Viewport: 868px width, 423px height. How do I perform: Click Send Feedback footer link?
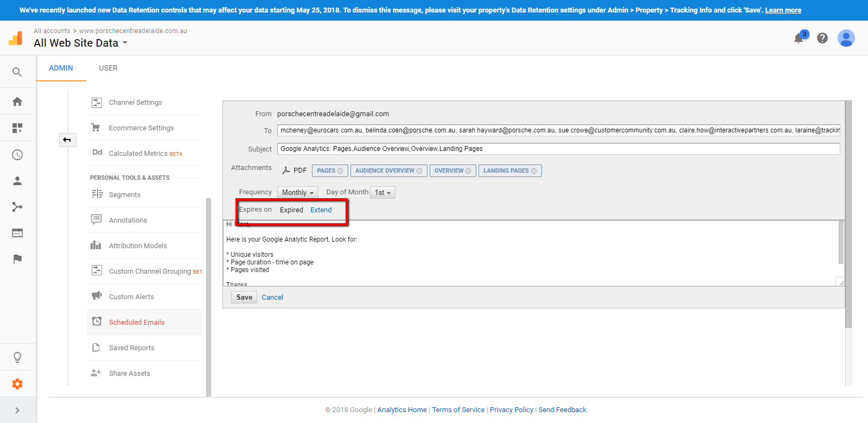pyautogui.click(x=563, y=410)
